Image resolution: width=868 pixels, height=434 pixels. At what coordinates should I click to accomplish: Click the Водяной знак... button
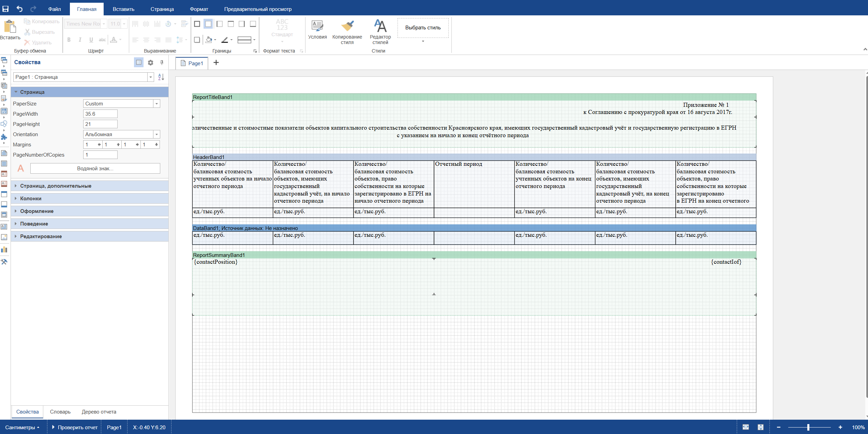[x=95, y=169]
